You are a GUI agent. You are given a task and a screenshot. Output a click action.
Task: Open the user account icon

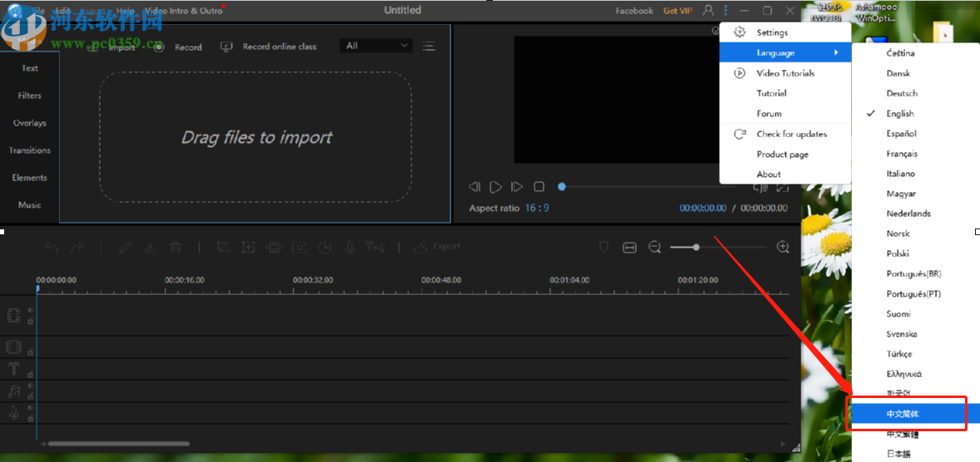[x=708, y=11]
